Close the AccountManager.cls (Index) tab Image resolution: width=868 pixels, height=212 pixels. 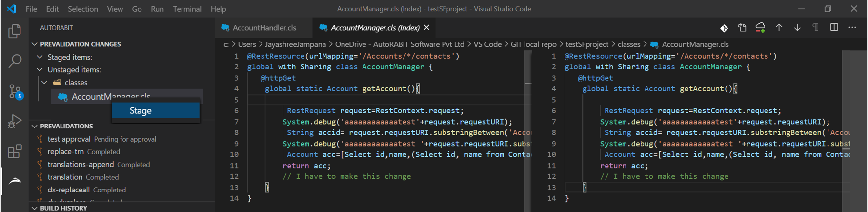[x=426, y=28]
